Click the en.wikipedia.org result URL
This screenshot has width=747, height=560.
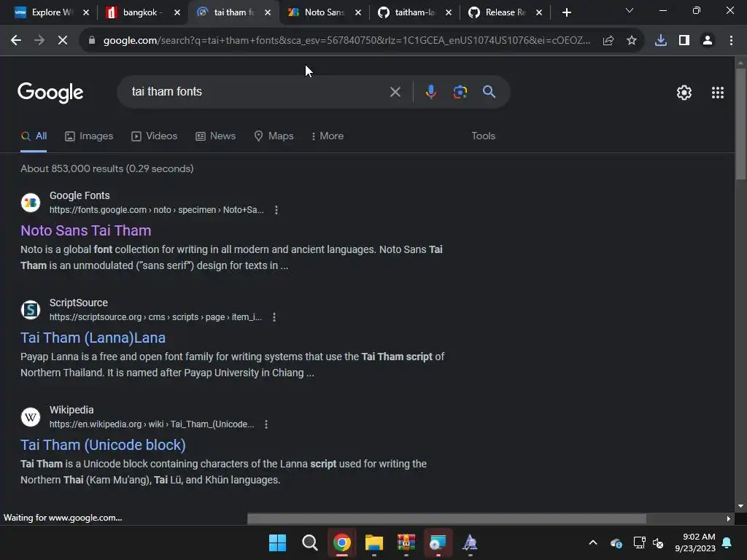coord(152,424)
